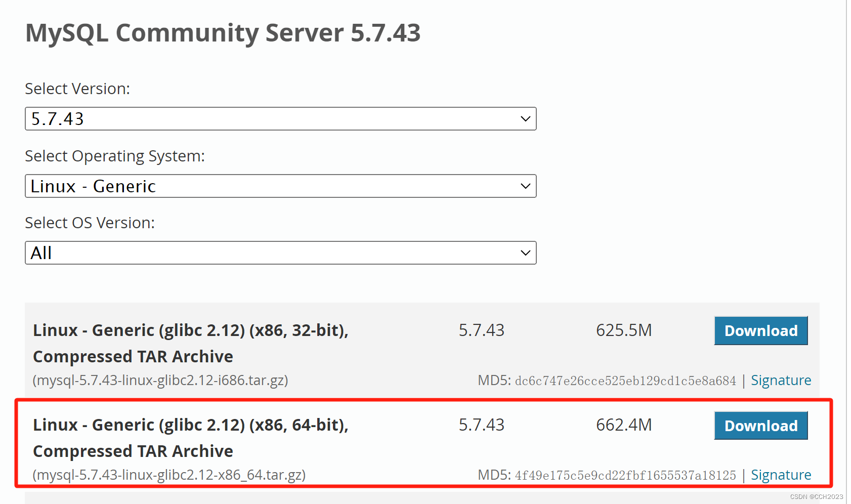Open the Signature link for the x86_64 package

781,475
